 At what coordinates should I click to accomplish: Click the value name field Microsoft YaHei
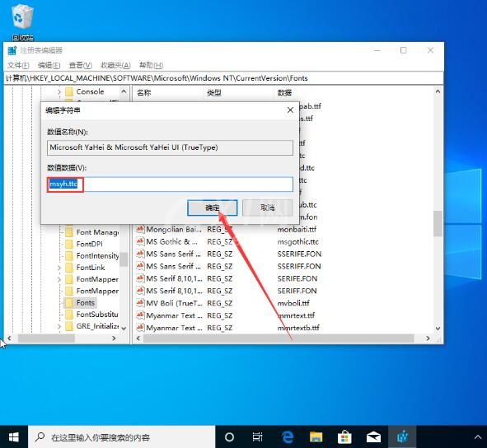(170, 147)
